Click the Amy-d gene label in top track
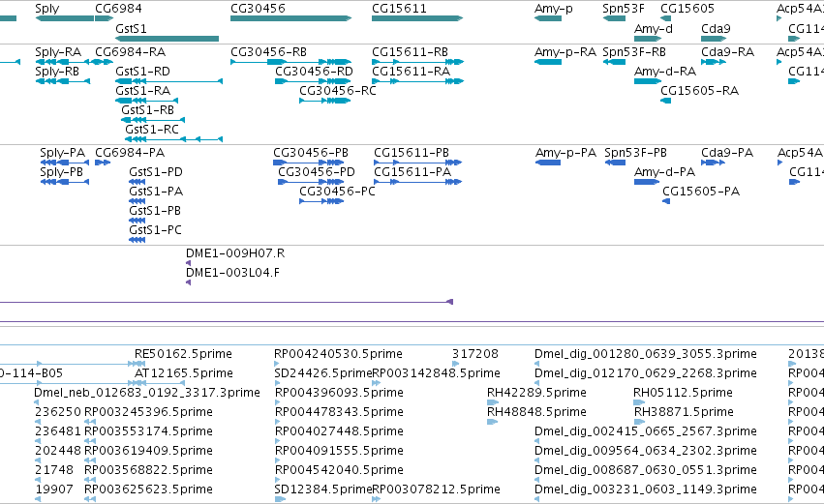Viewport: 824px width, 504px height. click(x=654, y=29)
